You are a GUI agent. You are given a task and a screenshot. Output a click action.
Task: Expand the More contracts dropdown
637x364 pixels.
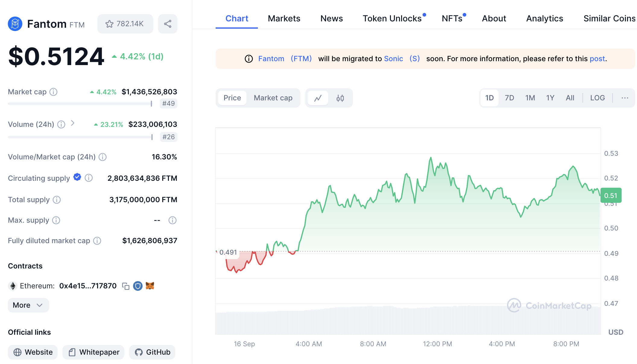coord(28,305)
